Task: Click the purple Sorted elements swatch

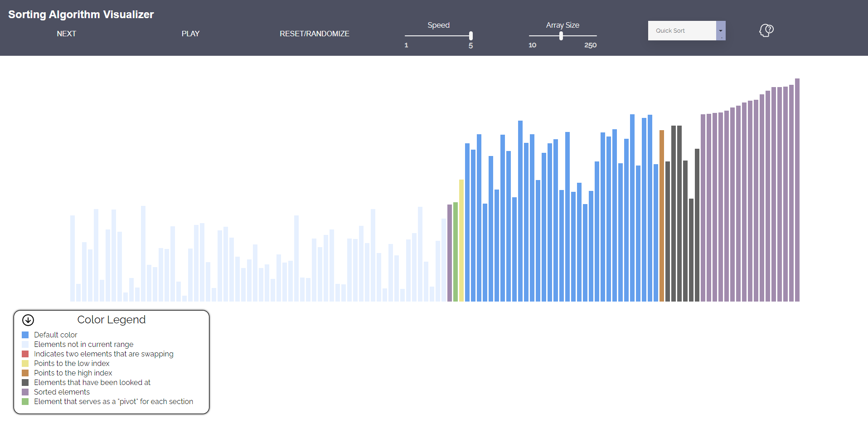Action: [x=25, y=392]
